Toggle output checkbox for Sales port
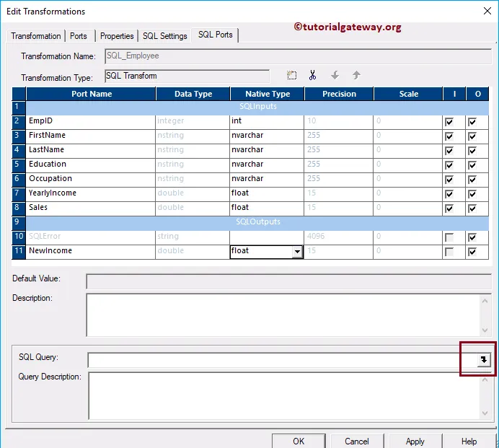The width and height of the screenshot is (499, 448). tap(472, 208)
